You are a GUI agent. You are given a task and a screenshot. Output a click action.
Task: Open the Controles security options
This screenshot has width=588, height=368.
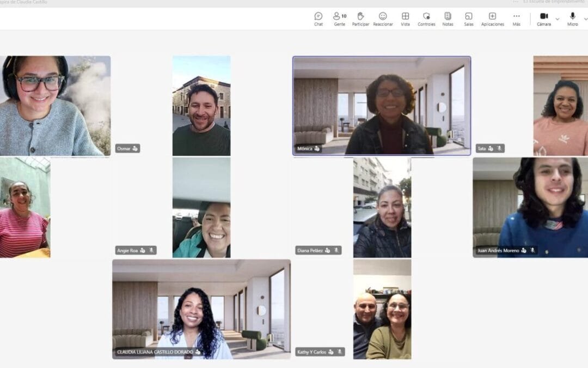tap(426, 19)
